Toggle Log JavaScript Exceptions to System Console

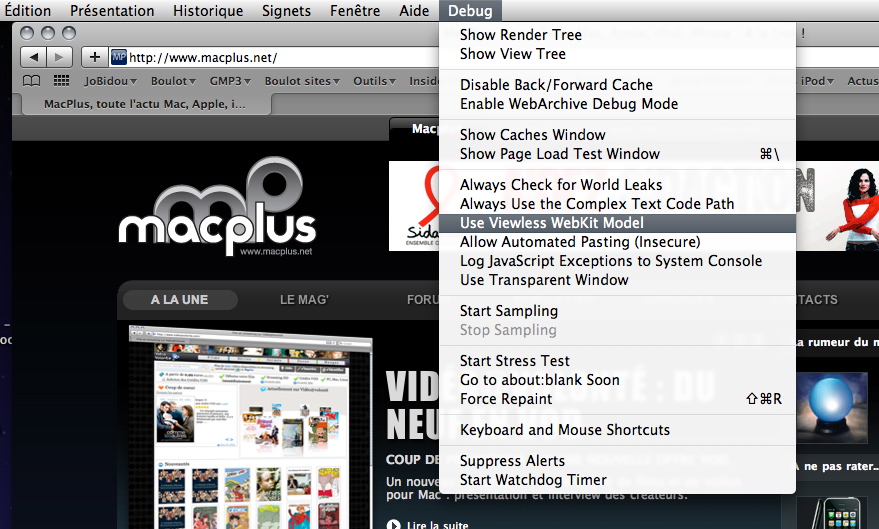tap(617, 261)
